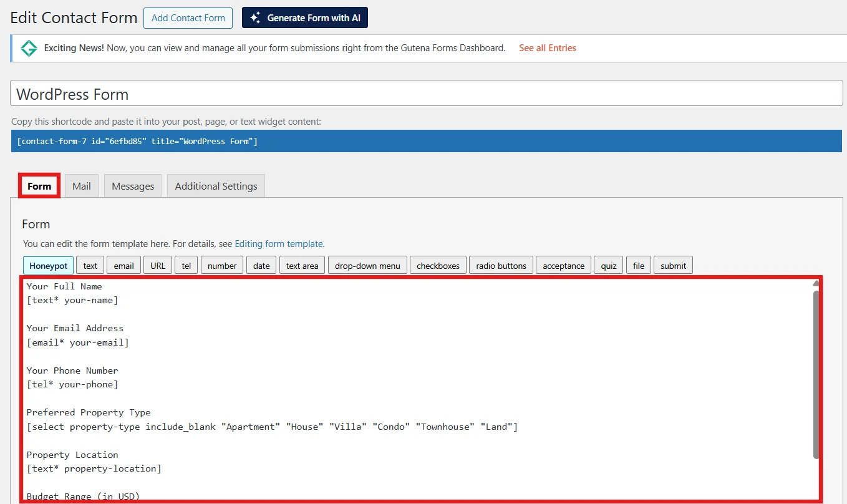This screenshot has height=504, width=847.
Task: Insert a URL field tag
Action: 158,266
